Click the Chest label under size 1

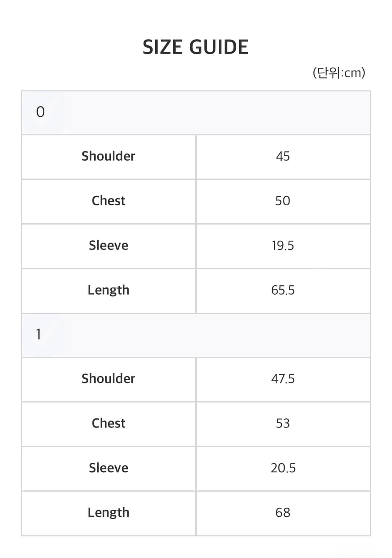tap(108, 423)
